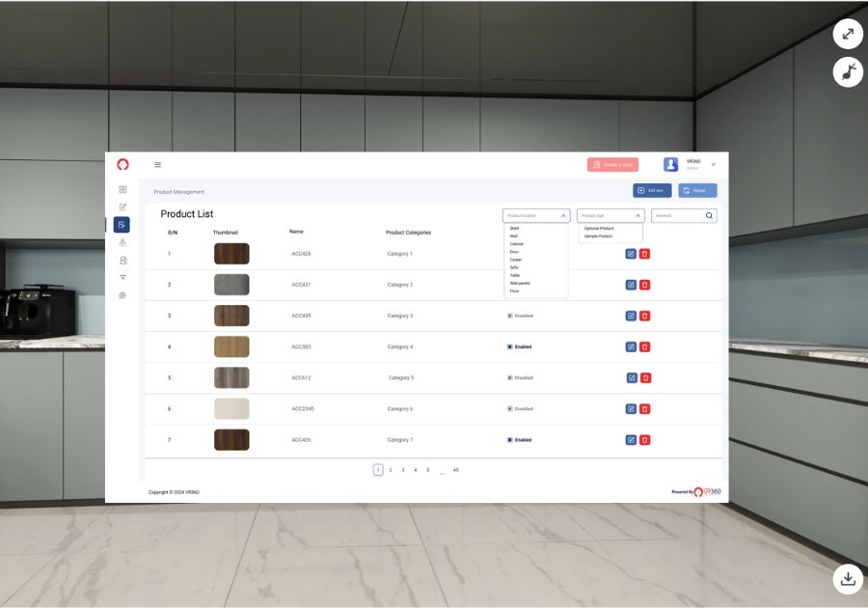Choose Optional Product from the type menu
Screen dimensions: 868x608
pyautogui.click(x=599, y=229)
